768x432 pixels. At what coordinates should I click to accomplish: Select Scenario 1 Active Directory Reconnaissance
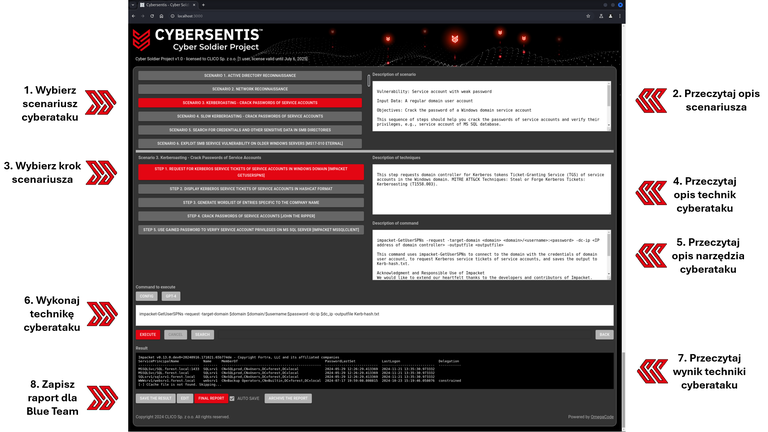pos(250,75)
